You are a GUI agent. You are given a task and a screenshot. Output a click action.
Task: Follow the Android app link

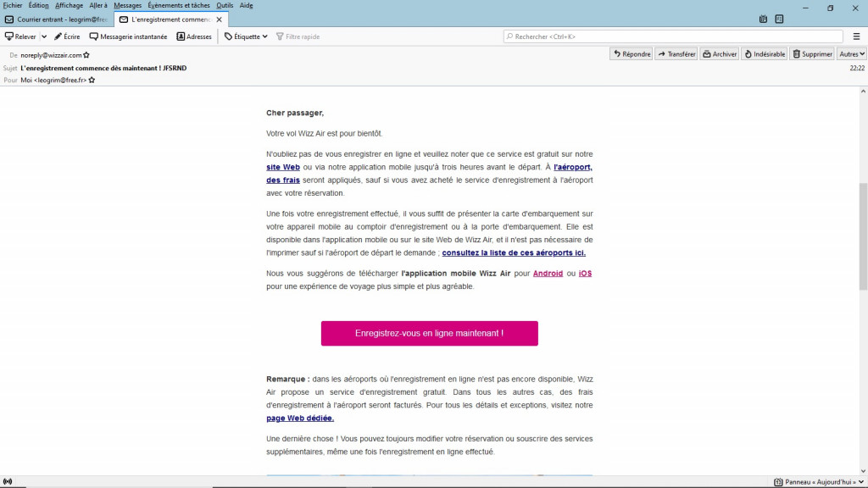tap(548, 274)
